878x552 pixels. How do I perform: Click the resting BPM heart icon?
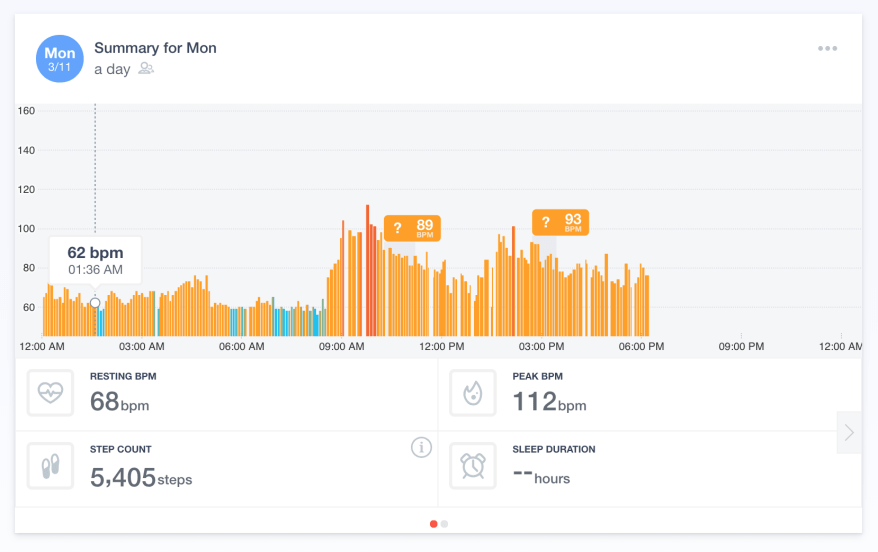[50, 393]
